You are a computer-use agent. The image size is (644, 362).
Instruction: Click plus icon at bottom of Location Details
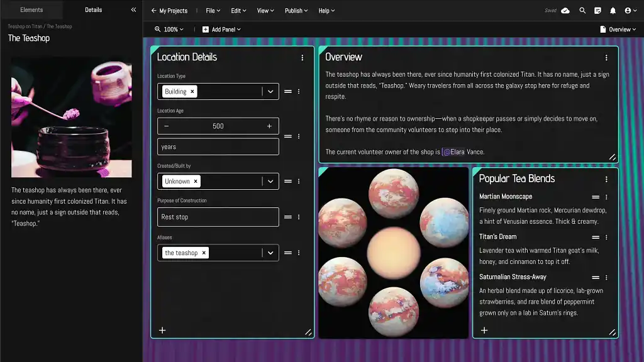tap(162, 330)
